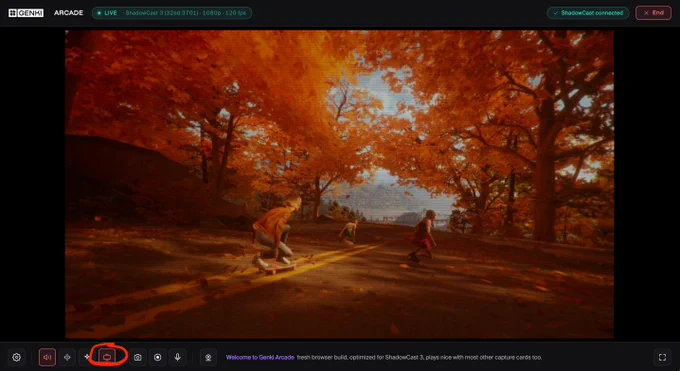This screenshot has width=680, height=371.
Task: Enter fullscreen with the corner brackets icon
Action: point(662,357)
